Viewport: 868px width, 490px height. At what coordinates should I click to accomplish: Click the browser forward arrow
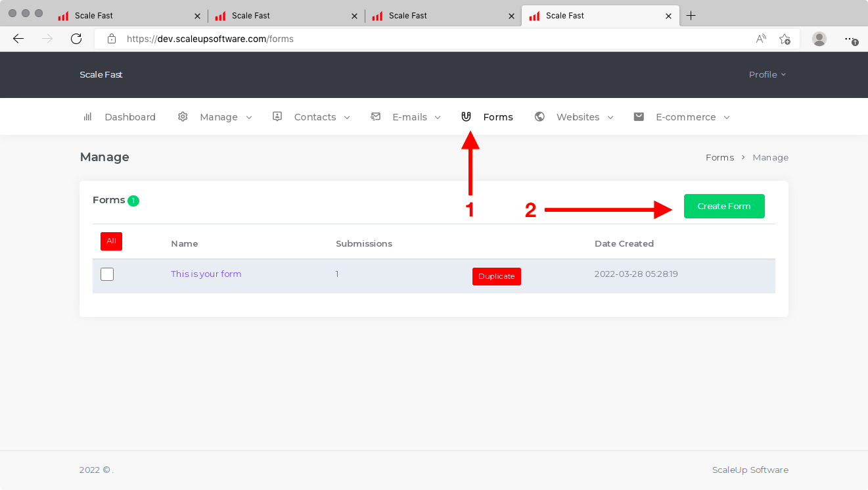coord(47,39)
